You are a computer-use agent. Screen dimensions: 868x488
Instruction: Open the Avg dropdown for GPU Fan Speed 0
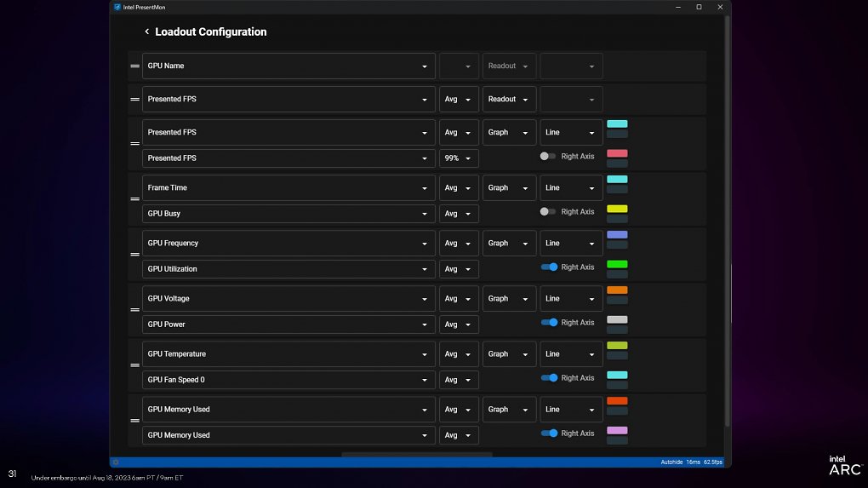(x=459, y=380)
